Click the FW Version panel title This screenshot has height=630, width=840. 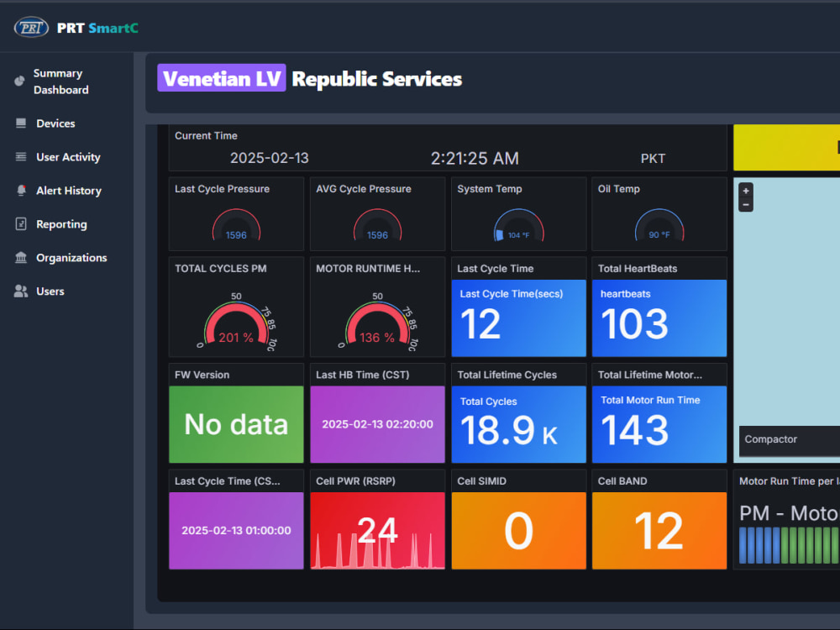click(x=202, y=375)
